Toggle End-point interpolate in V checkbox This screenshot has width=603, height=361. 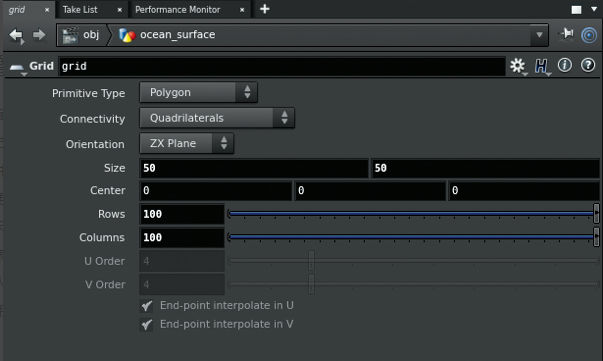147,324
